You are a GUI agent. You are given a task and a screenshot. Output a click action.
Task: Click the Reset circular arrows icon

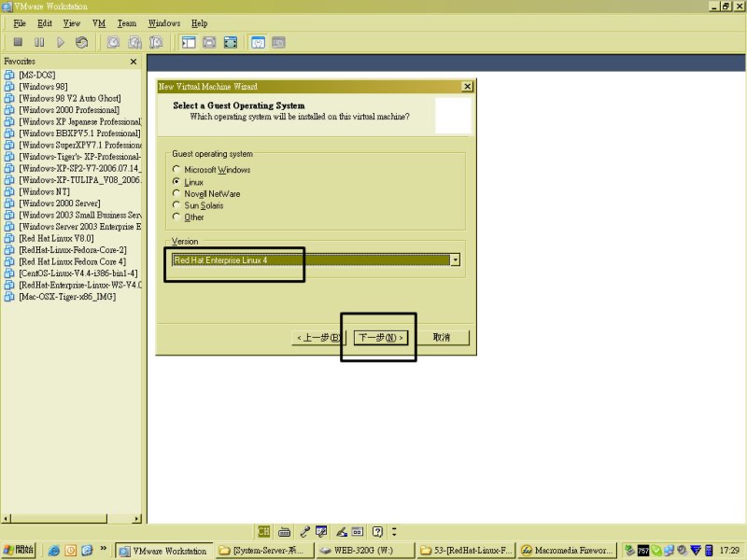coord(81,42)
